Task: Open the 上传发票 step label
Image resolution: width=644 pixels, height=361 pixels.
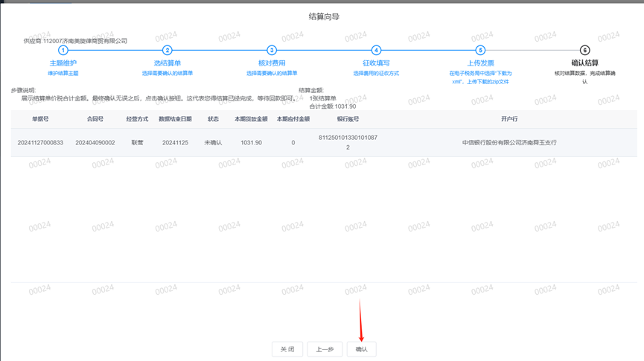Action: pyautogui.click(x=480, y=63)
